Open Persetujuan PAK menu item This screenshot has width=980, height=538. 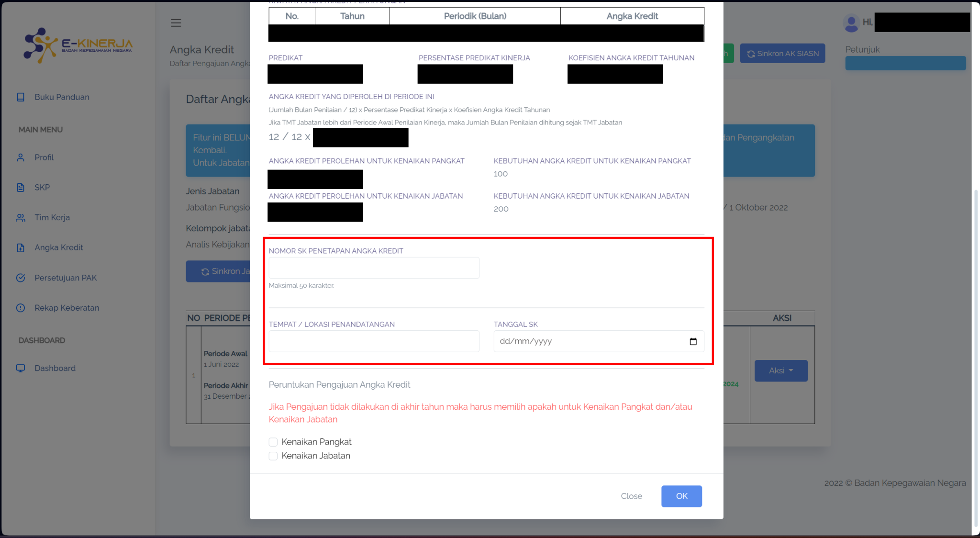tap(66, 278)
